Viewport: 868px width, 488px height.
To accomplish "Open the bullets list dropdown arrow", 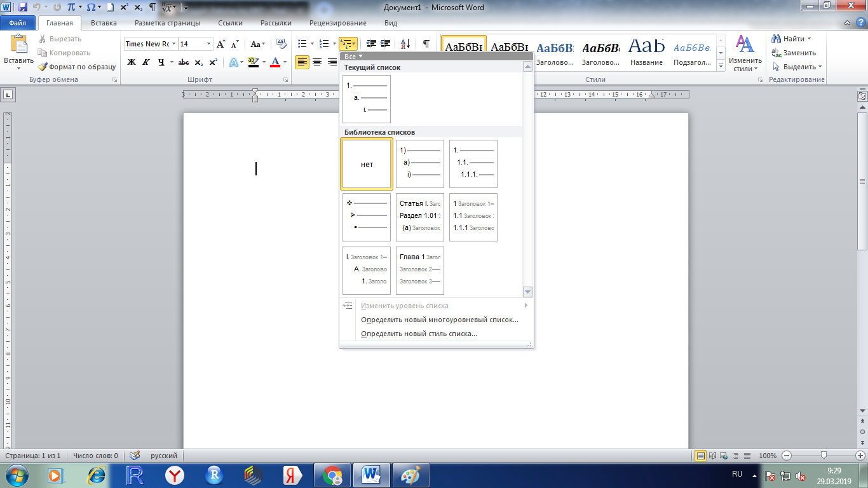I will point(313,44).
